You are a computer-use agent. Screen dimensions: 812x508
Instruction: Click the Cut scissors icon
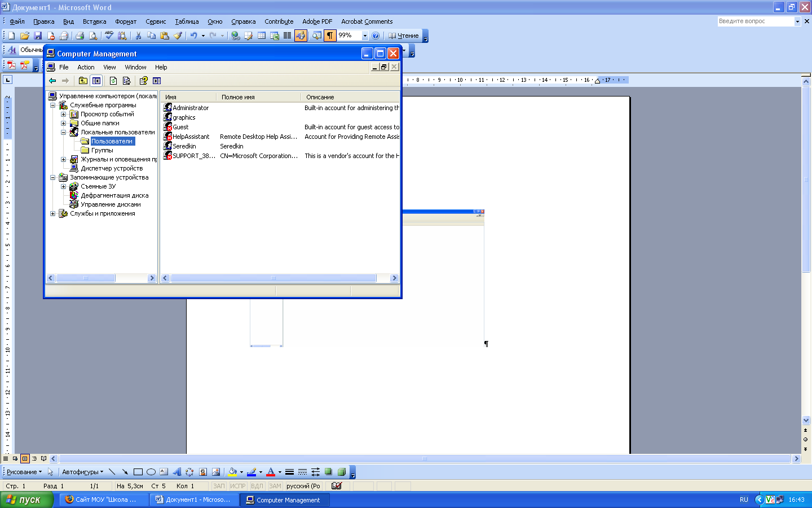tap(138, 36)
